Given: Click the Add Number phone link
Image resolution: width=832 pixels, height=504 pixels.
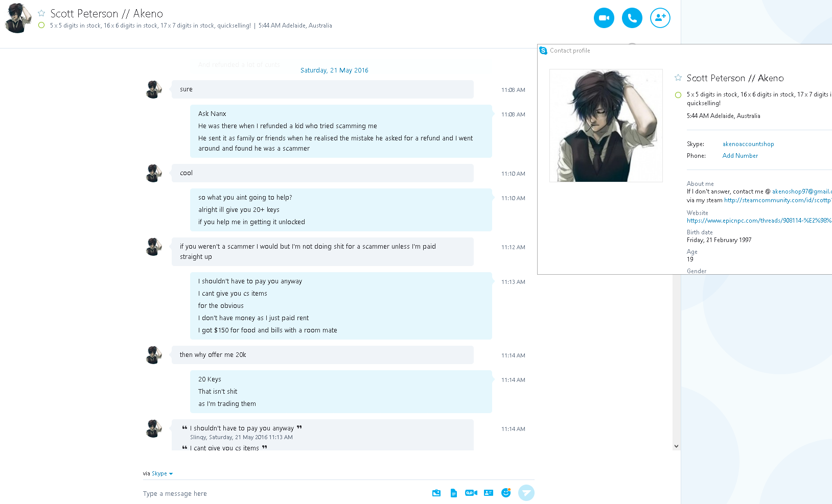Looking at the screenshot, I should [x=740, y=156].
